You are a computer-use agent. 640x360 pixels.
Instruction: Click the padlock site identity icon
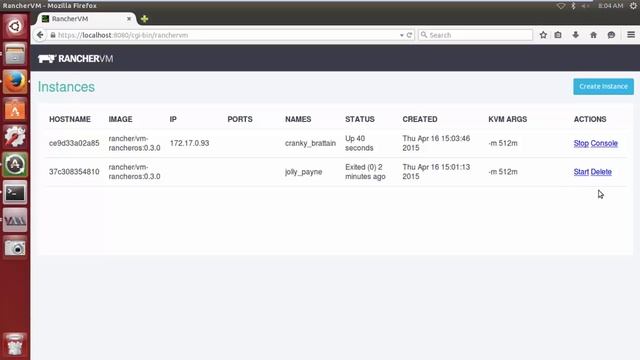tap(53, 35)
